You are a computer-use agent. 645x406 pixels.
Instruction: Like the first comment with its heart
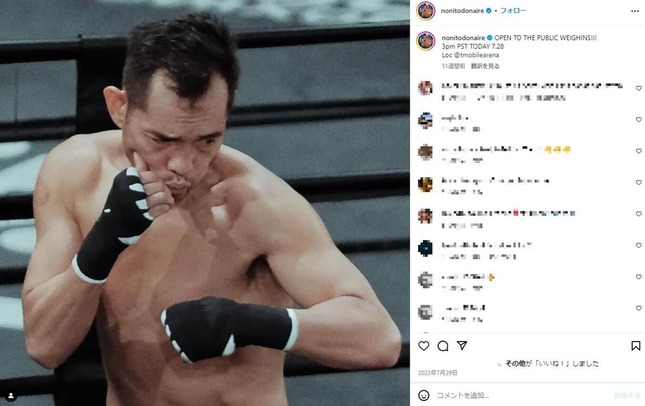(638, 88)
